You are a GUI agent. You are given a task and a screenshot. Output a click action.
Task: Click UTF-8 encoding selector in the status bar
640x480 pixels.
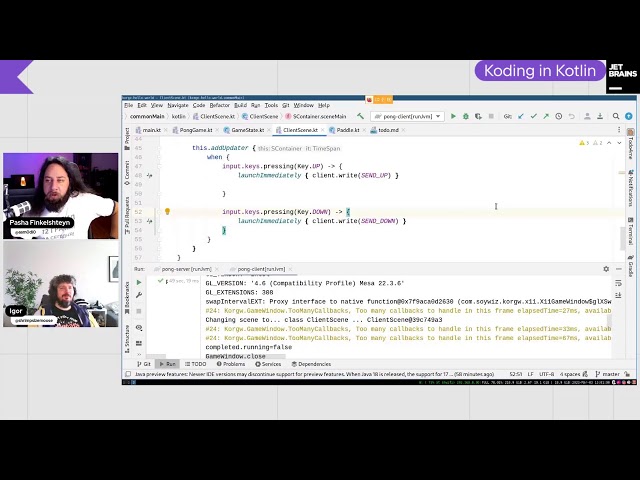[547, 374]
